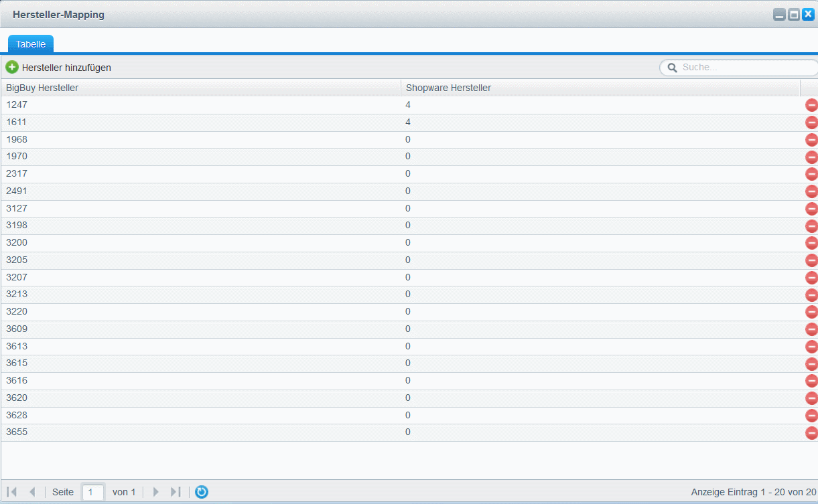
Task: Delete the entry for manufacturer 3127
Action: pos(811,209)
